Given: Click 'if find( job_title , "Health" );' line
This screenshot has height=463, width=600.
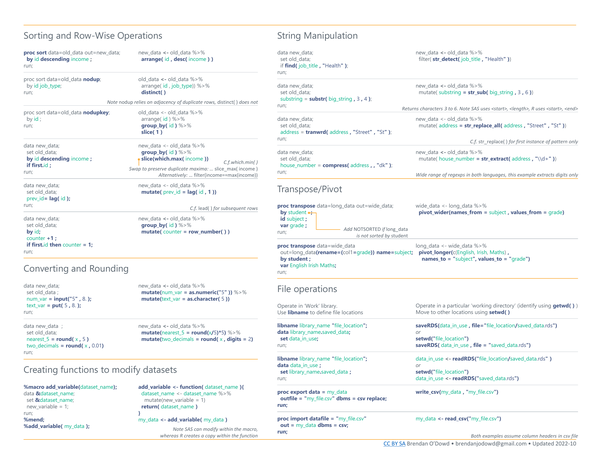Looking at the screenshot, I should tap(314, 66).
